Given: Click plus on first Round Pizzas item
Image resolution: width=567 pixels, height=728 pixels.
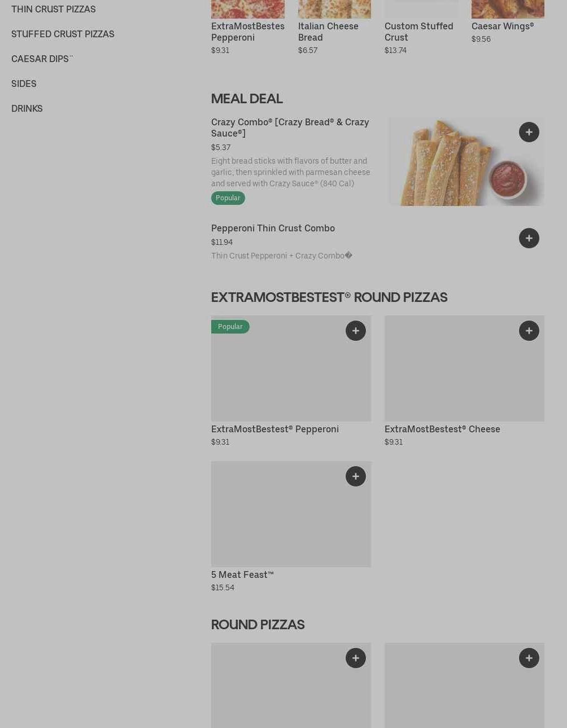Looking at the screenshot, I should 355,658.
